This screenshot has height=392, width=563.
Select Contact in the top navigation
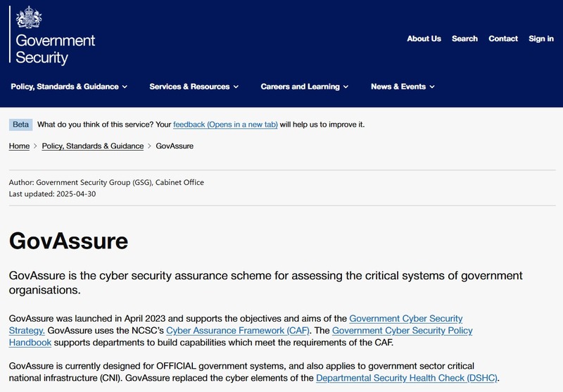(x=503, y=39)
